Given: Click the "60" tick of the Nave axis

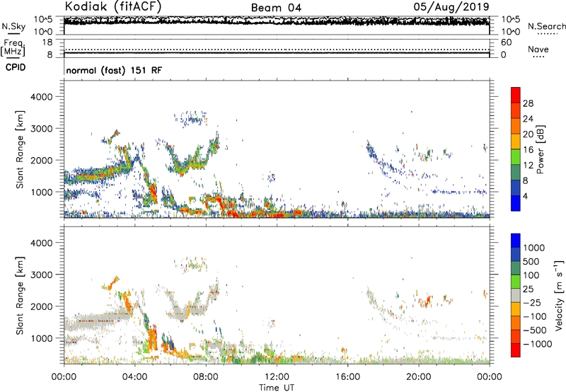Looking at the screenshot, I should pyautogui.click(x=506, y=42).
